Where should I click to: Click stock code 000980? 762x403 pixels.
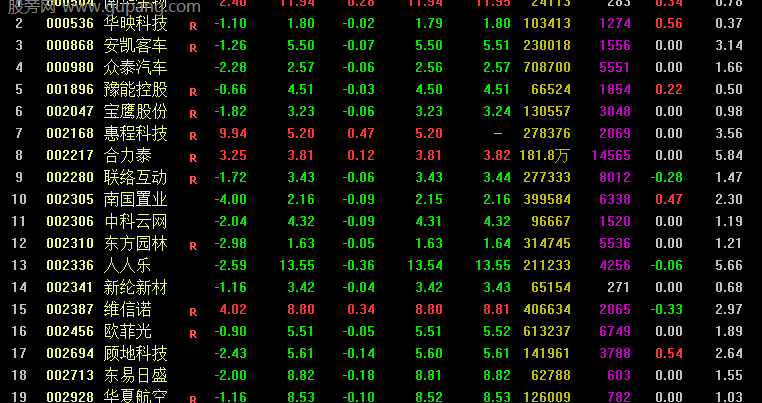[70, 67]
